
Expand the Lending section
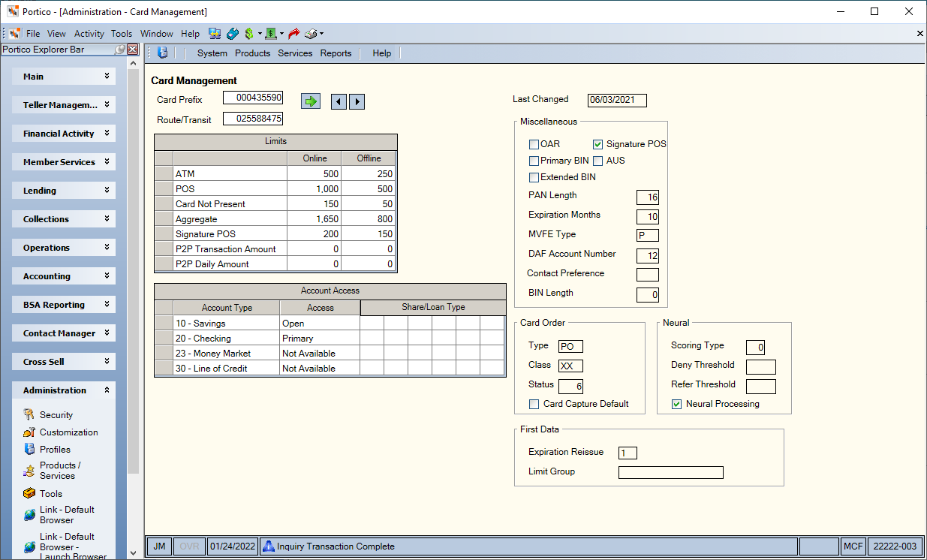(x=64, y=191)
